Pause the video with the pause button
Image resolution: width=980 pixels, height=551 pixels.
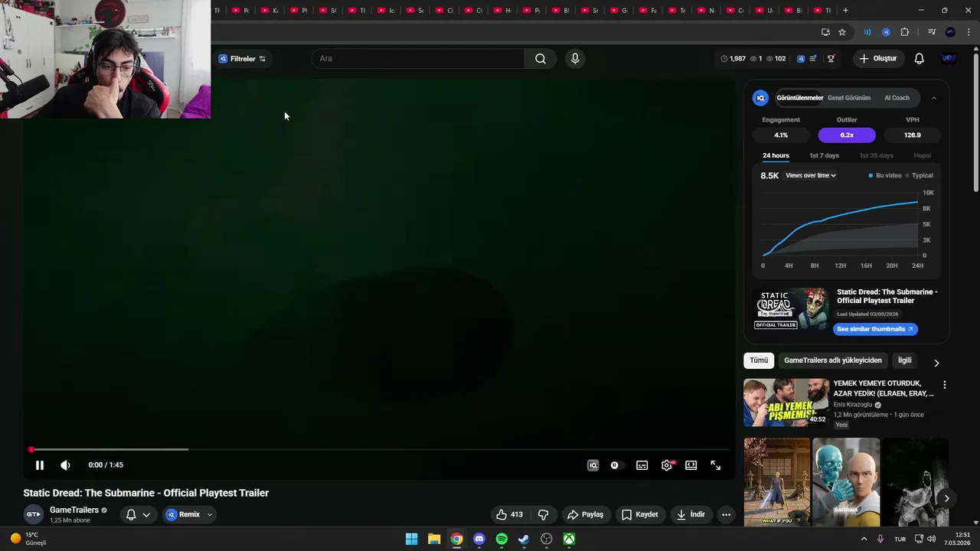[x=40, y=465]
